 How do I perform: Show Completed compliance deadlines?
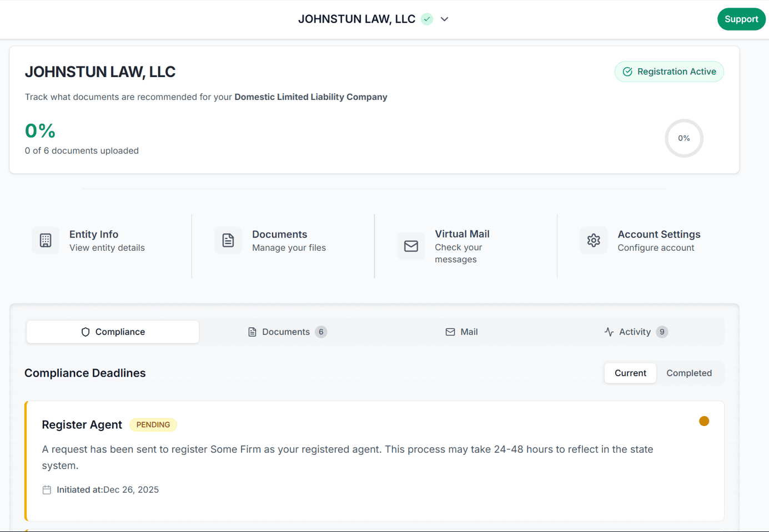tap(689, 373)
